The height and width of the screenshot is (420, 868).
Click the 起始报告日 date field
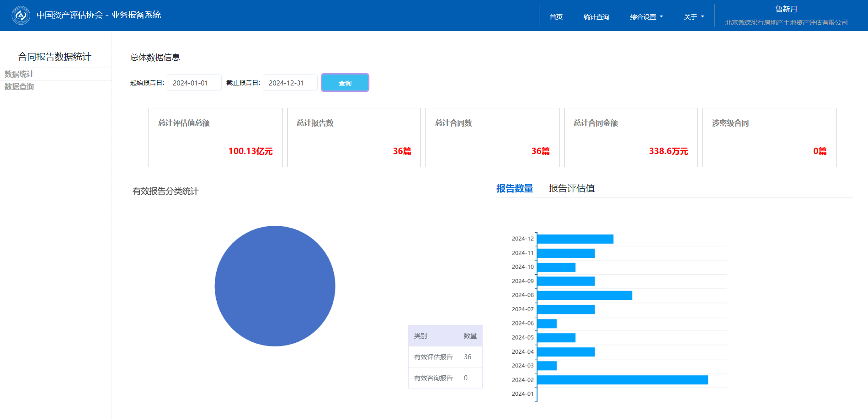pyautogui.click(x=194, y=83)
